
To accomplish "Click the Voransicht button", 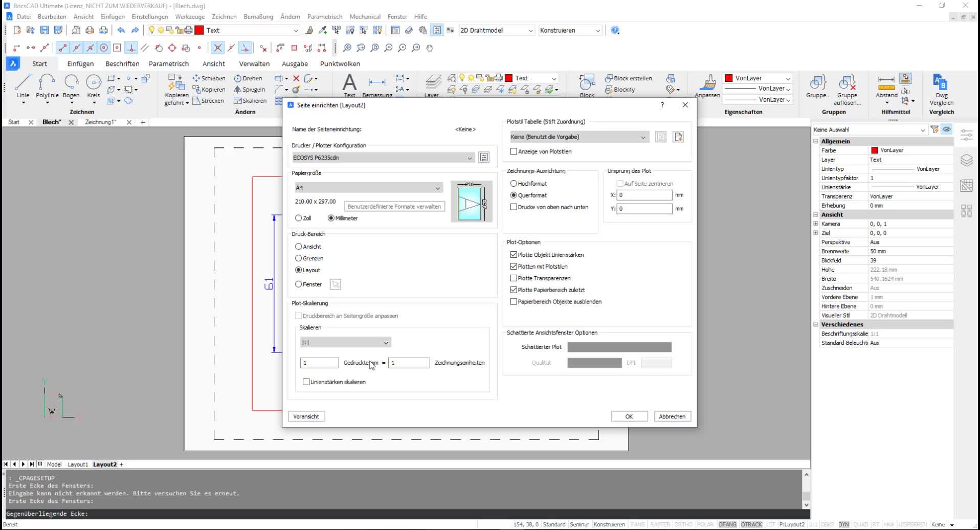I will (306, 416).
